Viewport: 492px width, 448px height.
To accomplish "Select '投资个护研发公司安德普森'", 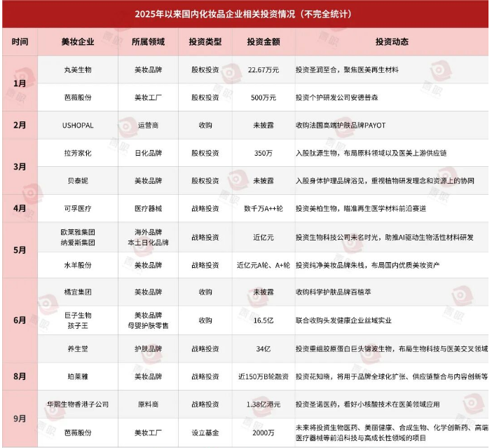I will (336, 97).
